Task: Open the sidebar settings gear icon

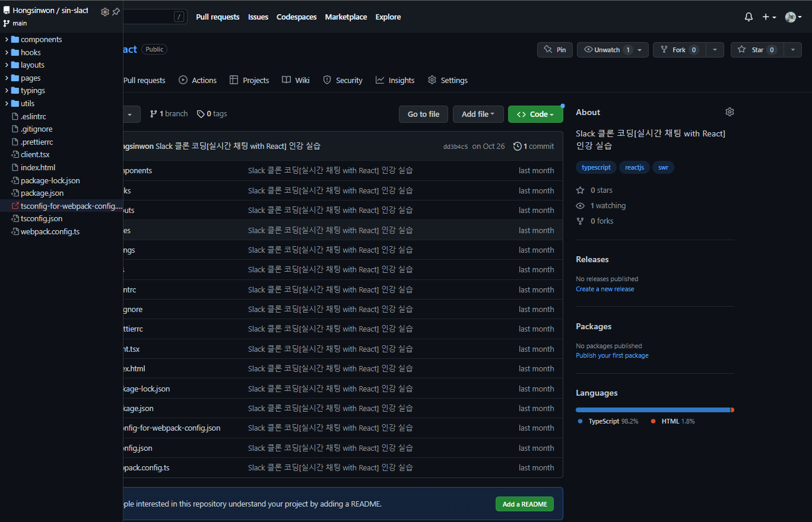Action: point(105,11)
